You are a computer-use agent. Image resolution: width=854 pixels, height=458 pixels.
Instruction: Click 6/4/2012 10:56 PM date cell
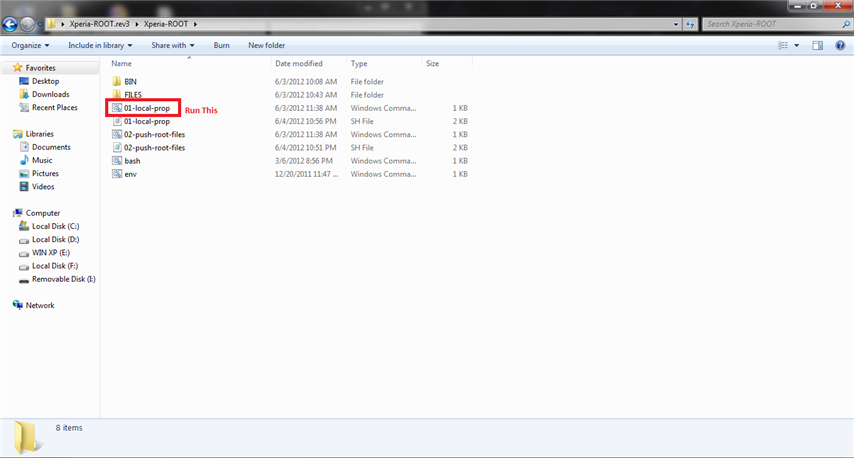305,121
